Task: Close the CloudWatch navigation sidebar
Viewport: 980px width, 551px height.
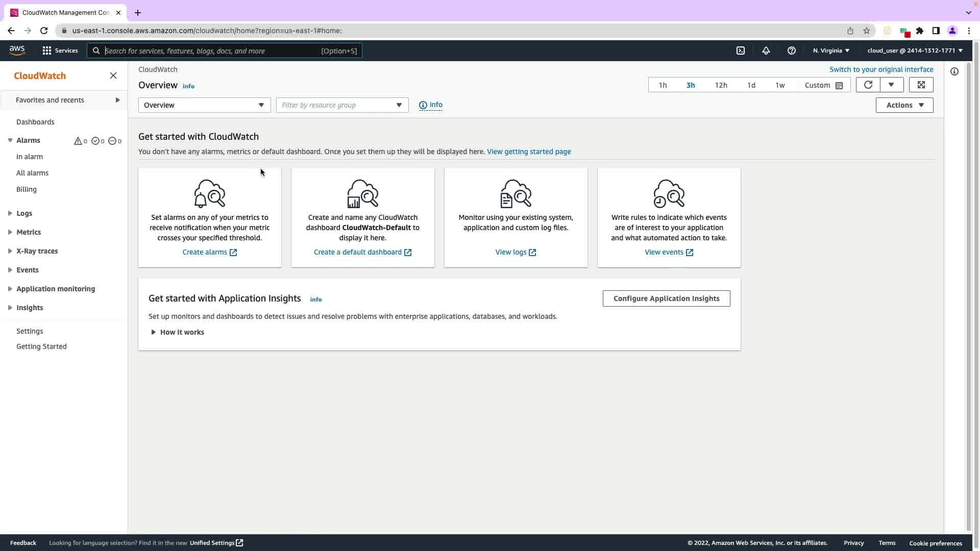Action: tap(113, 76)
